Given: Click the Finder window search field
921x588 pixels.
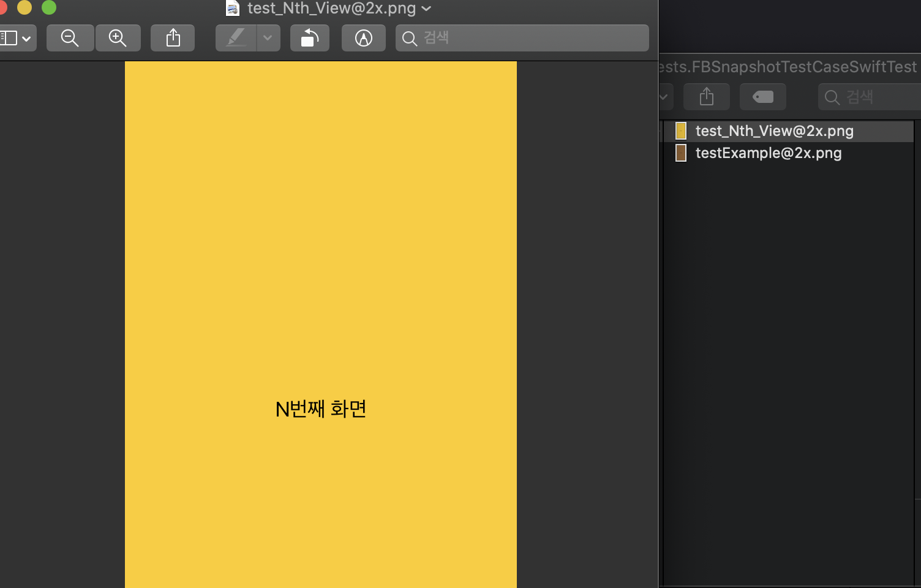Looking at the screenshot, I should (870, 97).
